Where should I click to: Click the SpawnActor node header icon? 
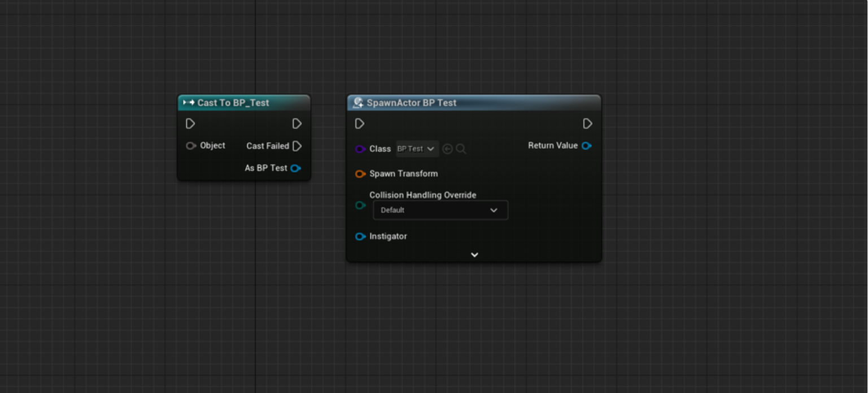357,103
